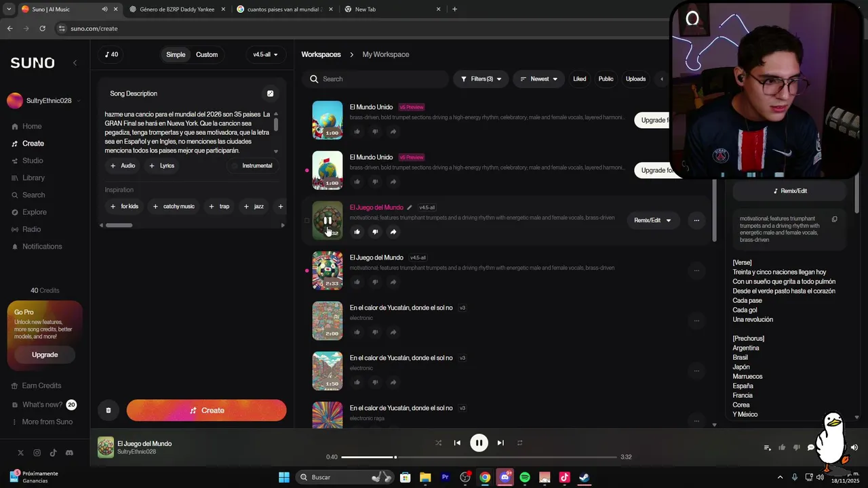868x488 pixels.
Task: Toggle the Uploads filter
Action: (635, 79)
